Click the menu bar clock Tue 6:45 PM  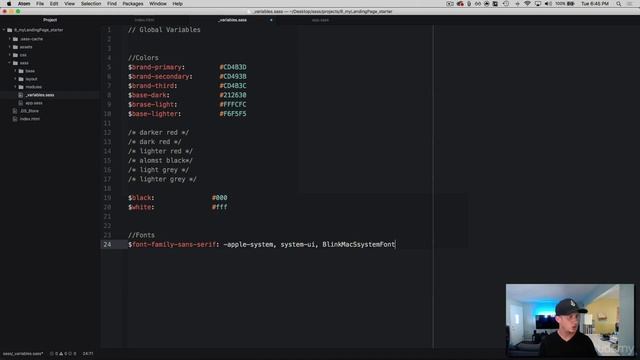pos(595,4)
